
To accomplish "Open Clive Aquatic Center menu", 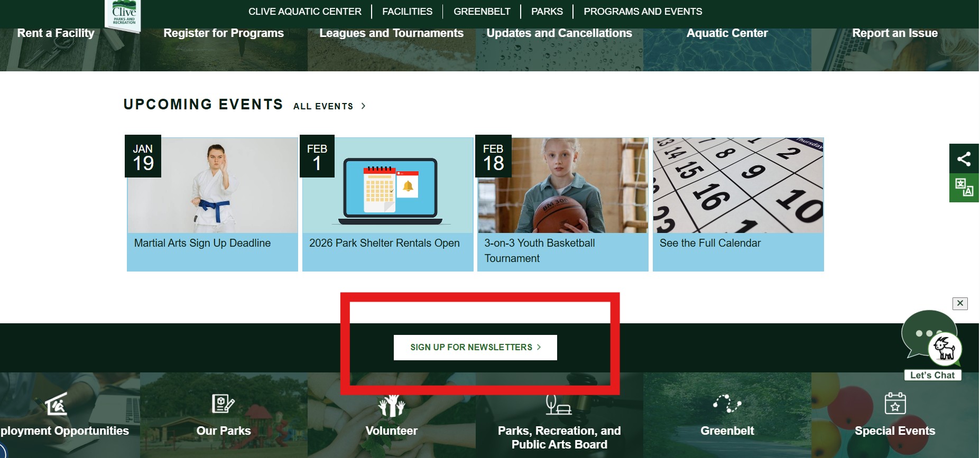I will (305, 12).
